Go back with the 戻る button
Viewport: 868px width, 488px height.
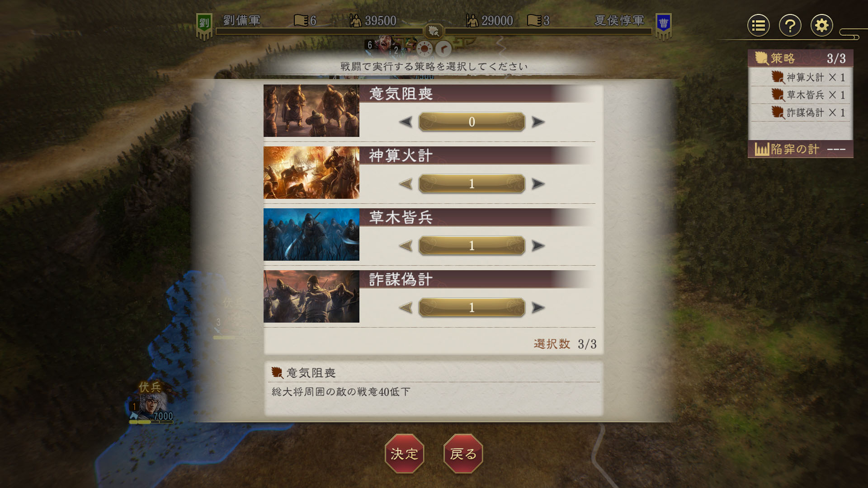(x=463, y=454)
